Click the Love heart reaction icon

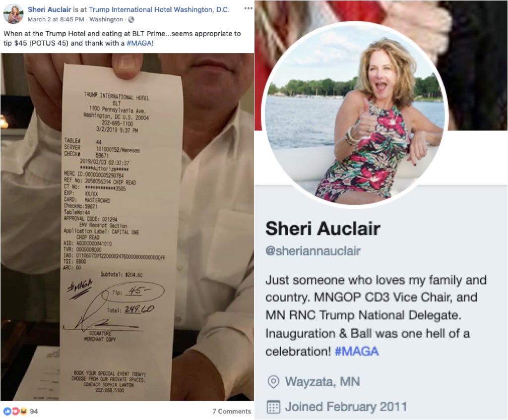pos(15,411)
